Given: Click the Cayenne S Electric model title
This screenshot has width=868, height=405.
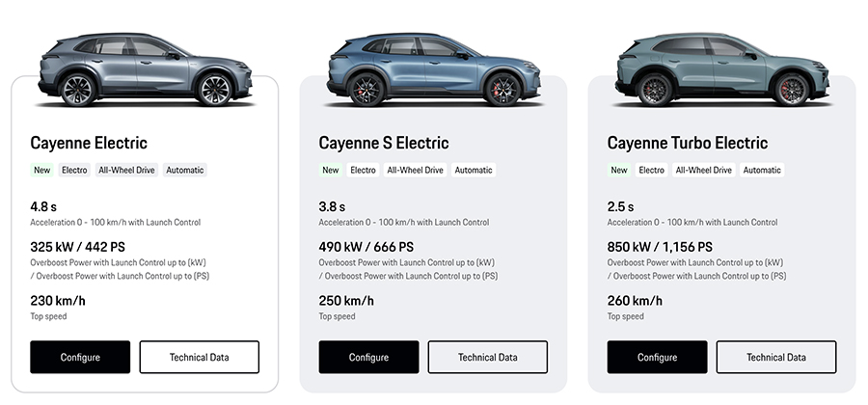Looking at the screenshot, I should tap(384, 143).
